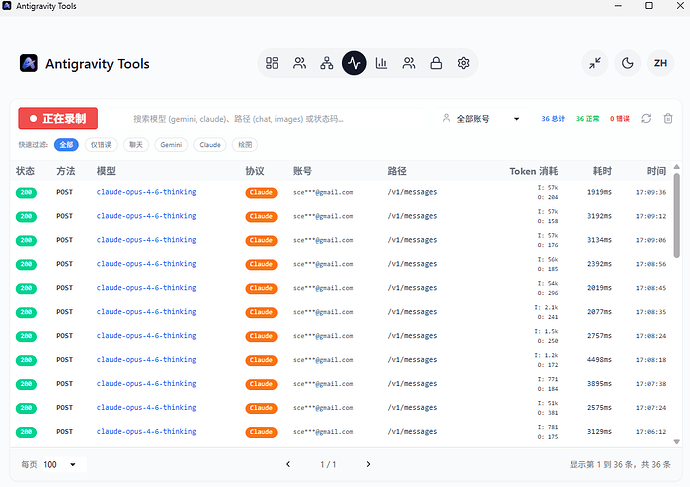Click the 36 总计 total counter
The width and height of the screenshot is (690, 487).
553,119
